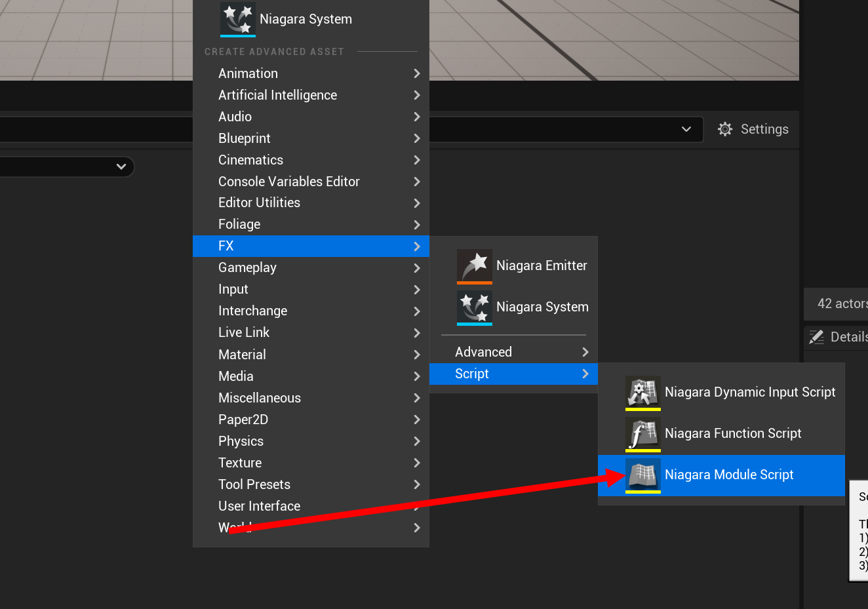Click the Niagara Function Script icon
The width and height of the screenshot is (868, 609).
643,434
